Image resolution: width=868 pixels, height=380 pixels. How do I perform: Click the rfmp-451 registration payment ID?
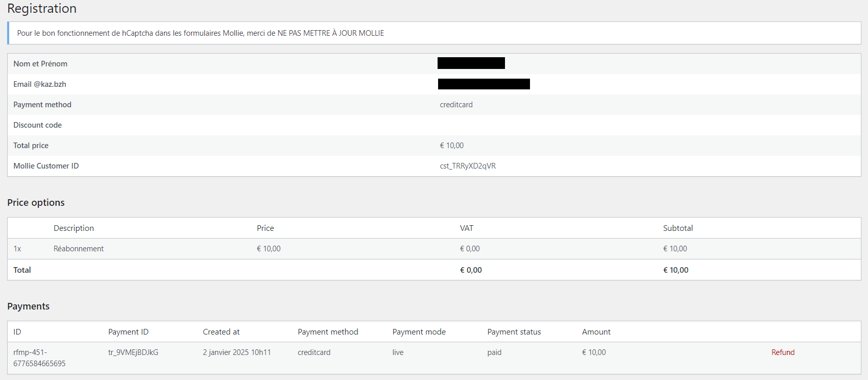tap(39, 358)
